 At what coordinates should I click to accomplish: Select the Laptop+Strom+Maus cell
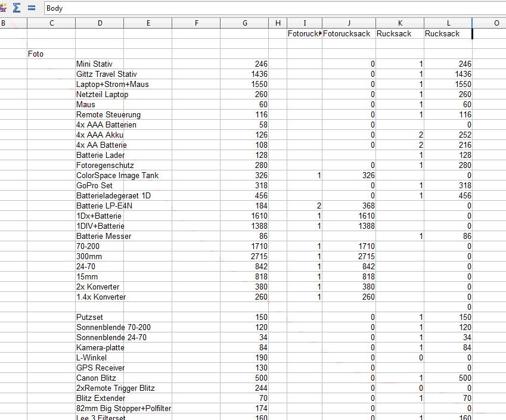click(x=106, y=84)
